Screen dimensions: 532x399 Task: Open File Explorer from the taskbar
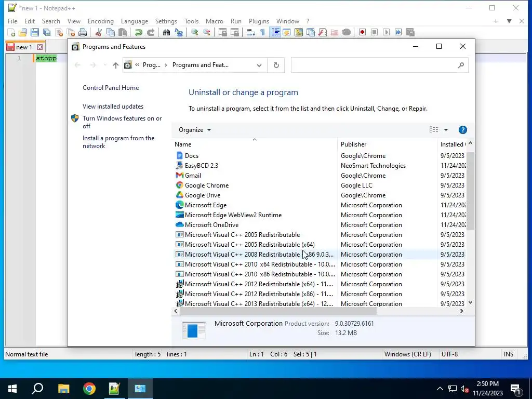[x=63, y=389]
